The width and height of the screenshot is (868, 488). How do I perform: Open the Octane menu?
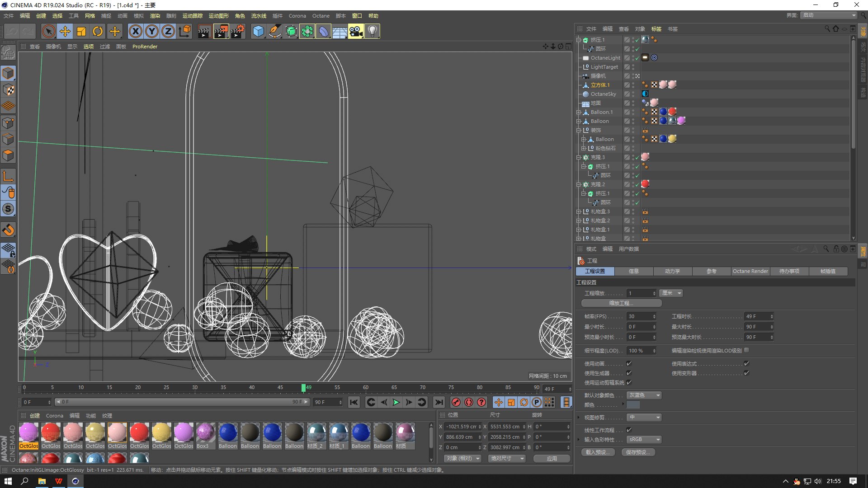coord(321,16)
